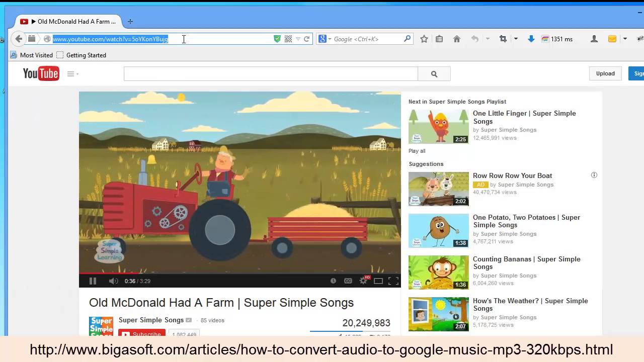Click the Upload button
This screenshot has width=644, height=362.
605,73
